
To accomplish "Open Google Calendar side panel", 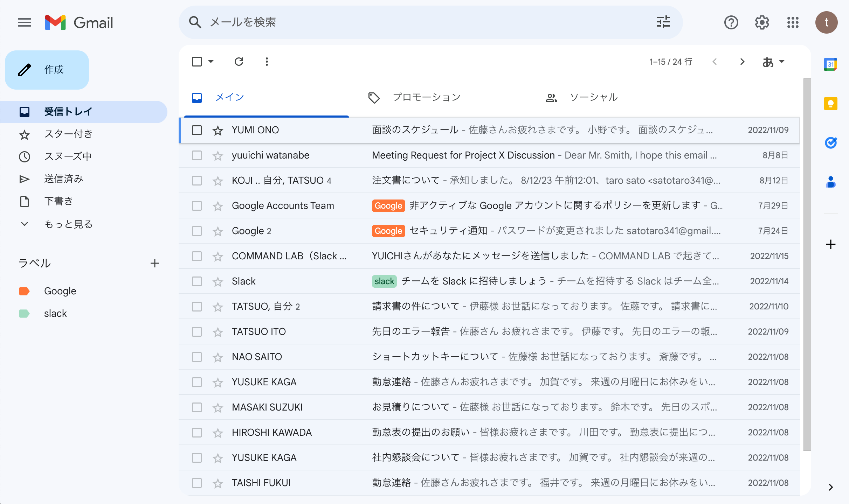I will tap(830, 64).
